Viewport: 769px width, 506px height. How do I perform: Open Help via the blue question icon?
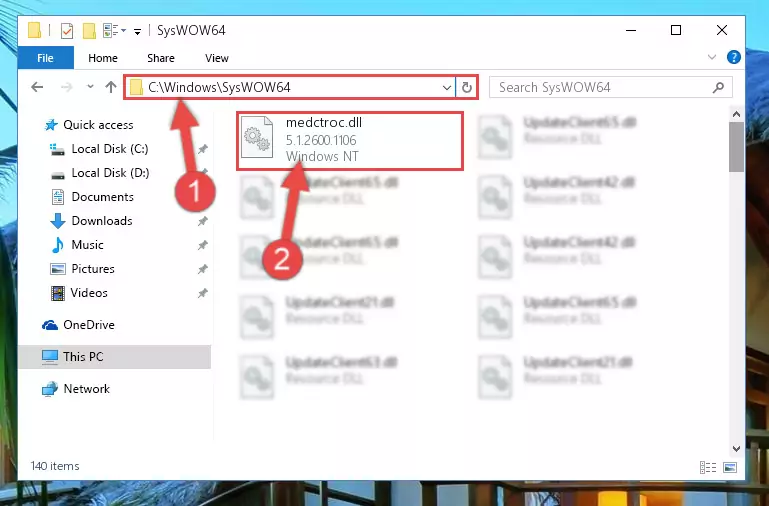(x=733, y=57)
